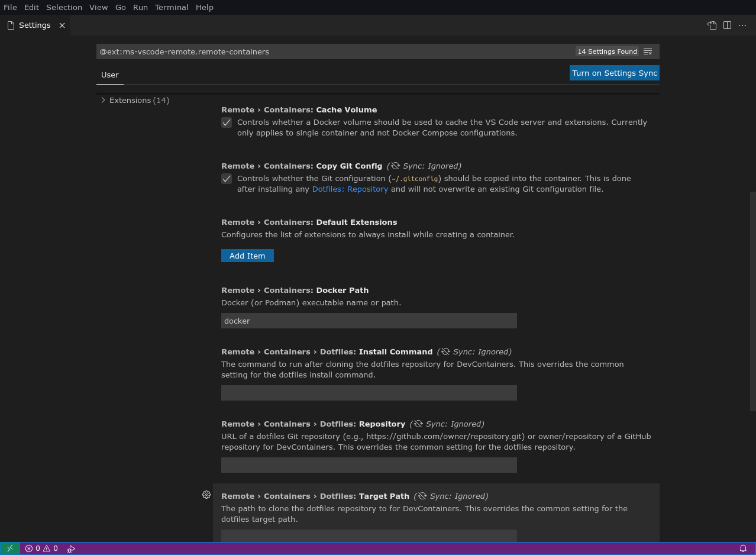Image resolution: width=756 pixels, height=555 pixels.
Task: Open notifications bell in status bar
Action: click(x=743, y=548)
